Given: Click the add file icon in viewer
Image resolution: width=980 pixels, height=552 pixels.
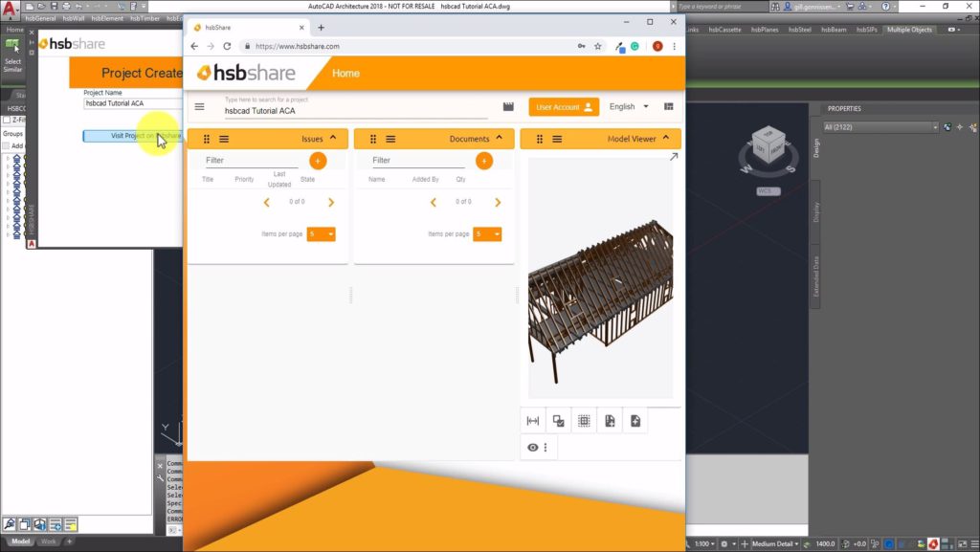Looking at the screenshot, I should tap(635, 421).
